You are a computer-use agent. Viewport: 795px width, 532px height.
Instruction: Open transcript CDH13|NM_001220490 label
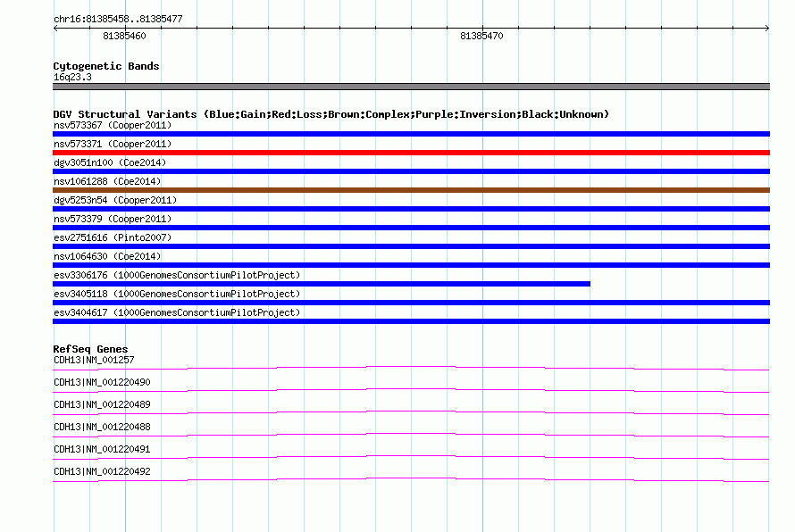(x=102, y=383)
